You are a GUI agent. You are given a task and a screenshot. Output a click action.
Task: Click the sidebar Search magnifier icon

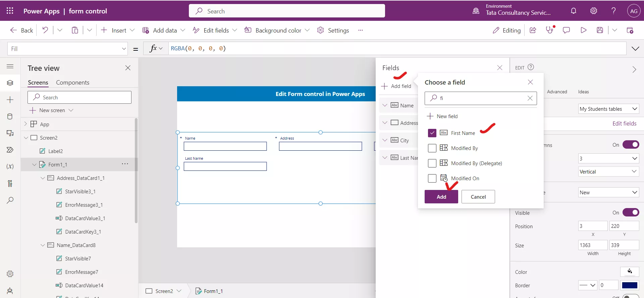click(10, 200)
